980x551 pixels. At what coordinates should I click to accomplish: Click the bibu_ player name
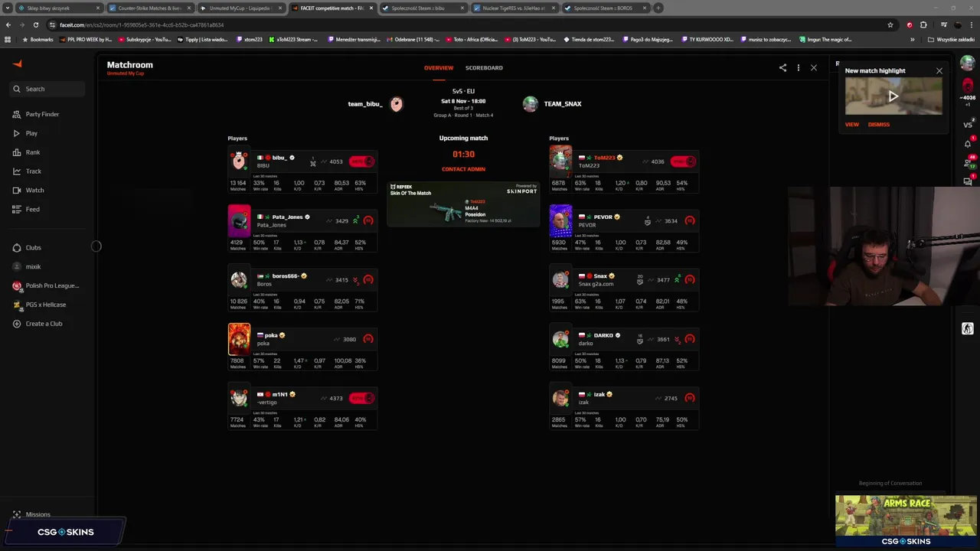click(x=279, y=158)
